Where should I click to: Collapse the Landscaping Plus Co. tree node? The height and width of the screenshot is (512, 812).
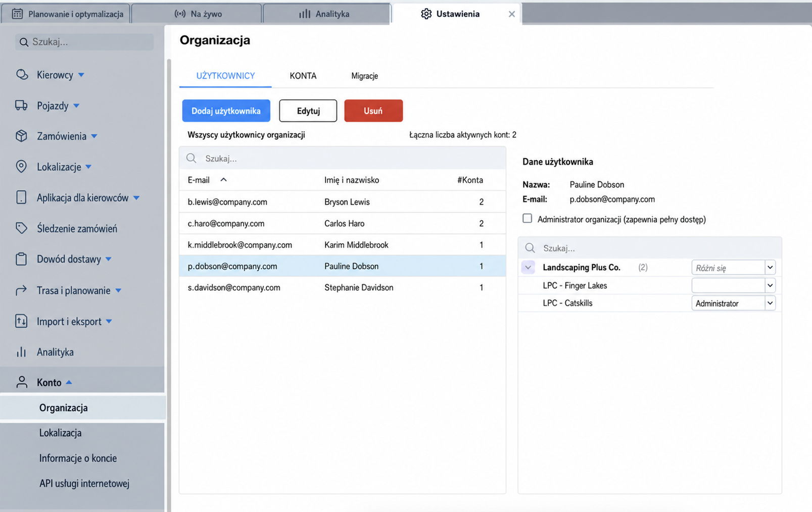tap(528, 268)
